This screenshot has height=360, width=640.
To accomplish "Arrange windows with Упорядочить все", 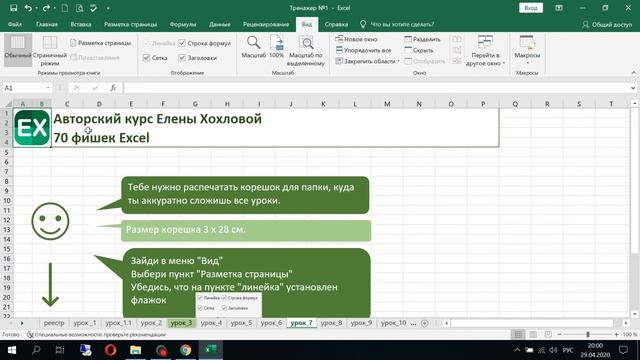I will tap(363, 50).
